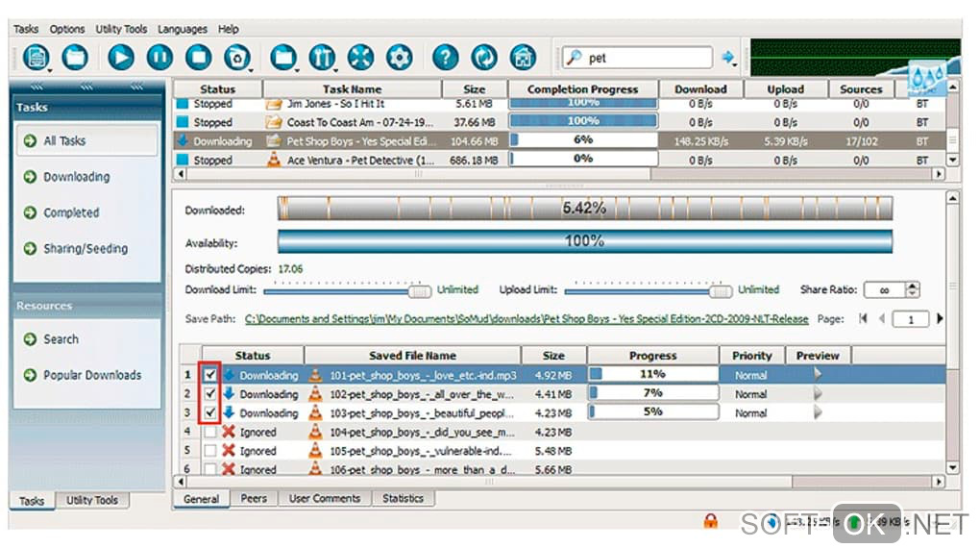
Task: Open the Help question mark icon
Action: [x=445, y=58]
